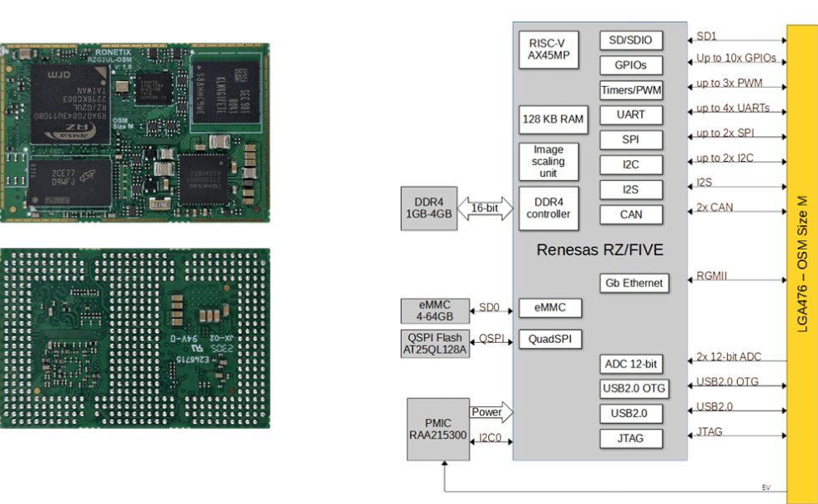Viewport: 818px width, 504px height.
Task: Click the 16-bit double arrow
Action: [x=485, y=208]
